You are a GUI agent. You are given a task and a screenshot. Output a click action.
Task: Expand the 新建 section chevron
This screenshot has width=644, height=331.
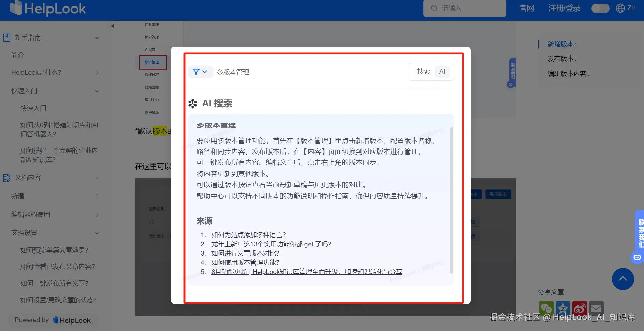(97, 196)
